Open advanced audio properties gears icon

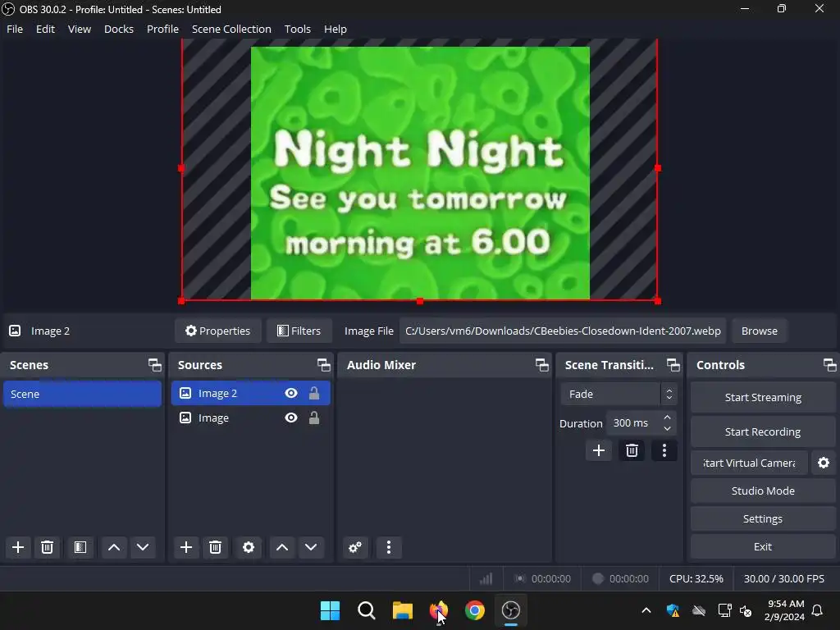coord(355,547)
